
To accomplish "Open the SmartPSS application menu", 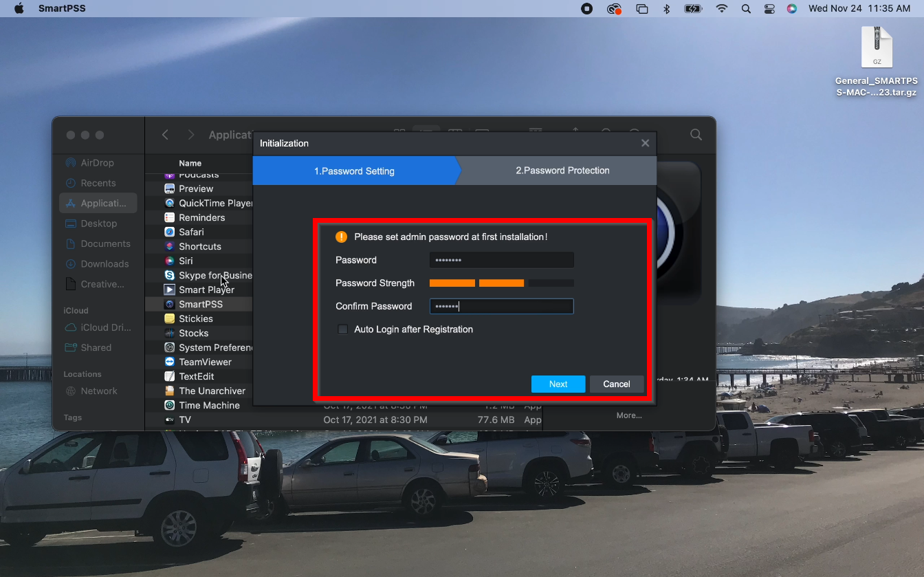I will (62, 9).
